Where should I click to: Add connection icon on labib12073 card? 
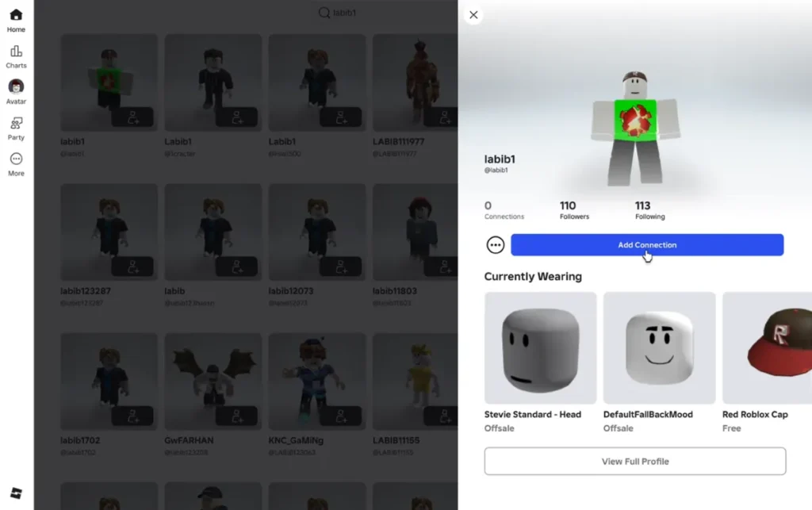[x=341, y=267]
